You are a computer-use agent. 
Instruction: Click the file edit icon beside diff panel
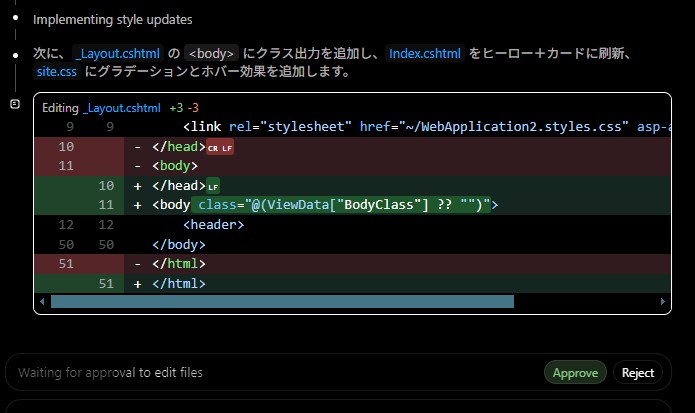point(14,104)
